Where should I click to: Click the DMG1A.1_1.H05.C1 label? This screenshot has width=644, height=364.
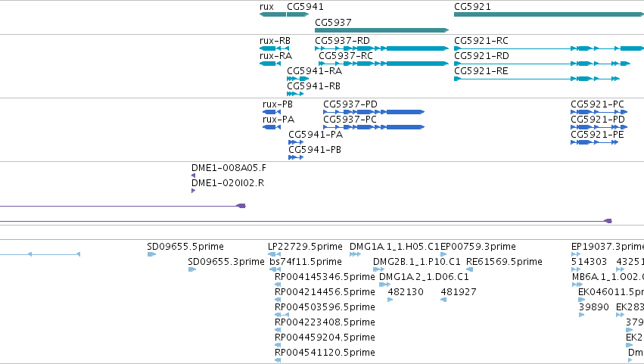coord(394,247)
